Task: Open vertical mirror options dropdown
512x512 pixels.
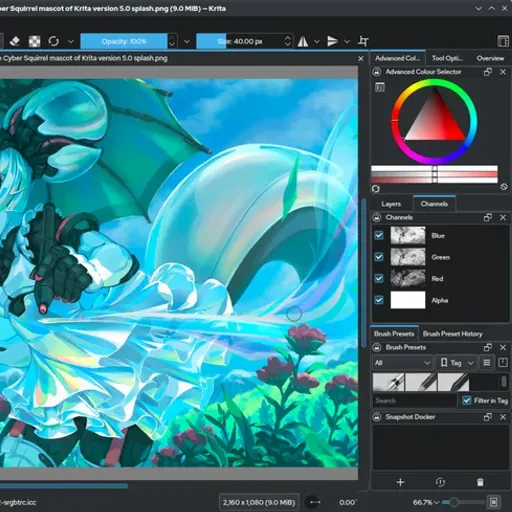Action: (347, 42)
